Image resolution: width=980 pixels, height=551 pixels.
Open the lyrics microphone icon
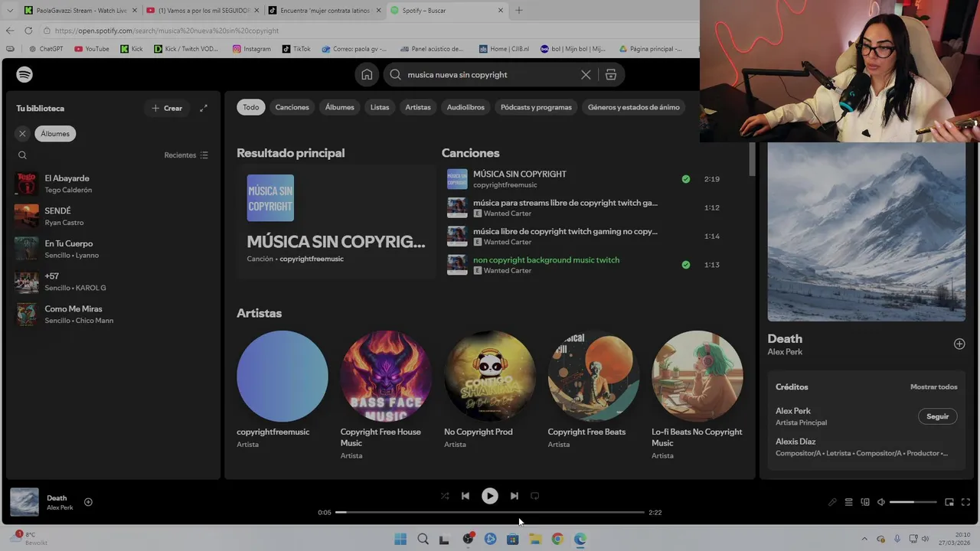coord(832,502)
